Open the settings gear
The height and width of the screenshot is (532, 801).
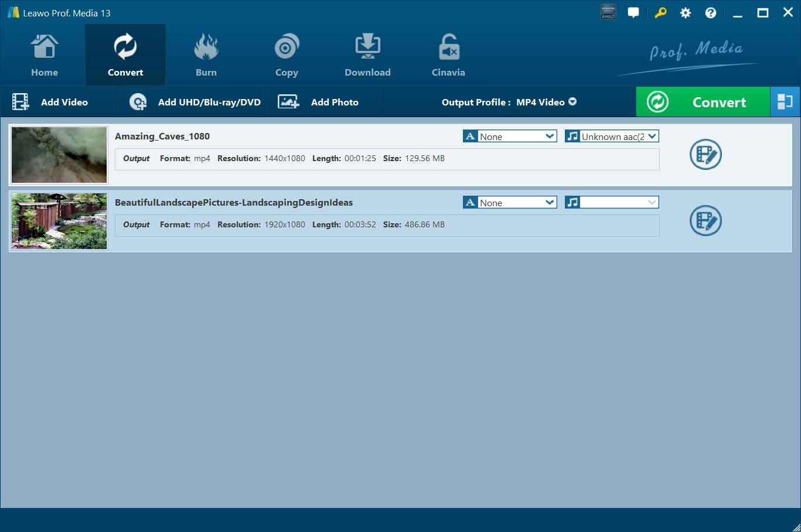[x=685, y=13]
